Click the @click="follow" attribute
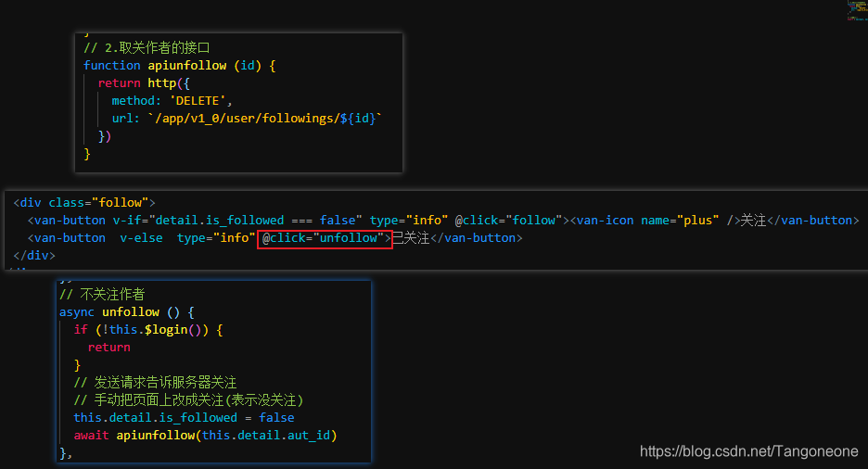868x469 pixels. tap(509, 220)
